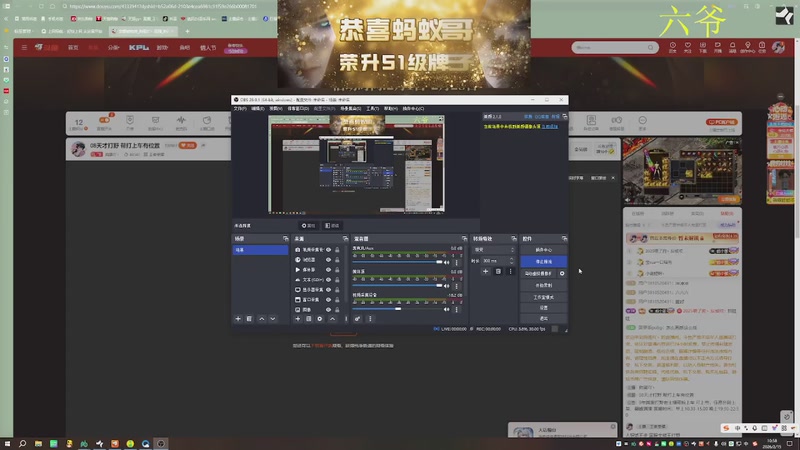This screenshot has height=450, width=800.
Task: Lock the 视频采集设备 source
Action: [337, 250]
